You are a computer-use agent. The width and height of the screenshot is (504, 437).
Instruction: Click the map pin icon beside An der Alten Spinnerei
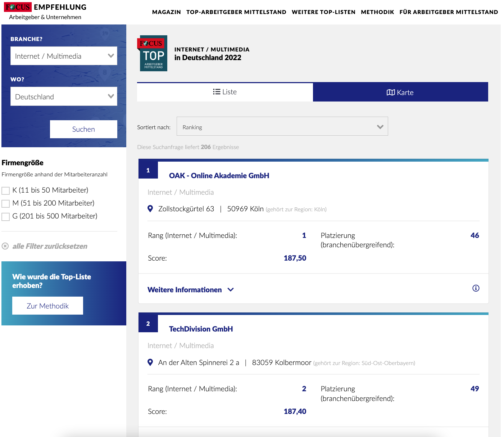(150, 362)
